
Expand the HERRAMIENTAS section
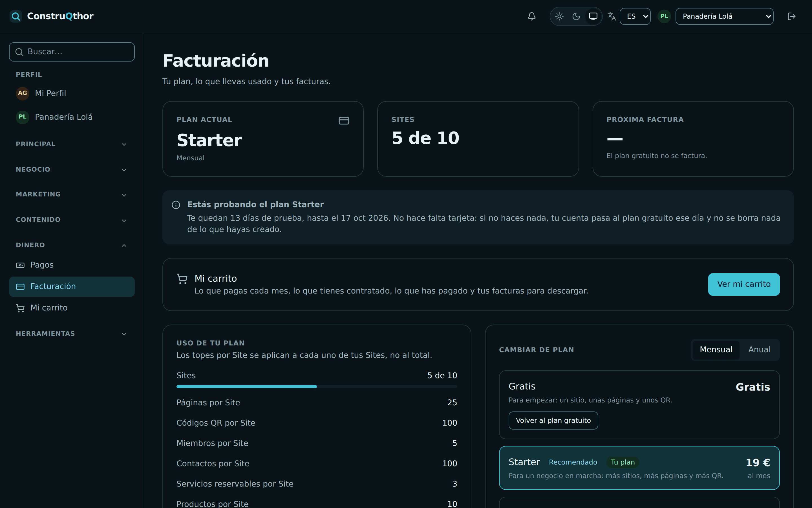click(72, 334)
